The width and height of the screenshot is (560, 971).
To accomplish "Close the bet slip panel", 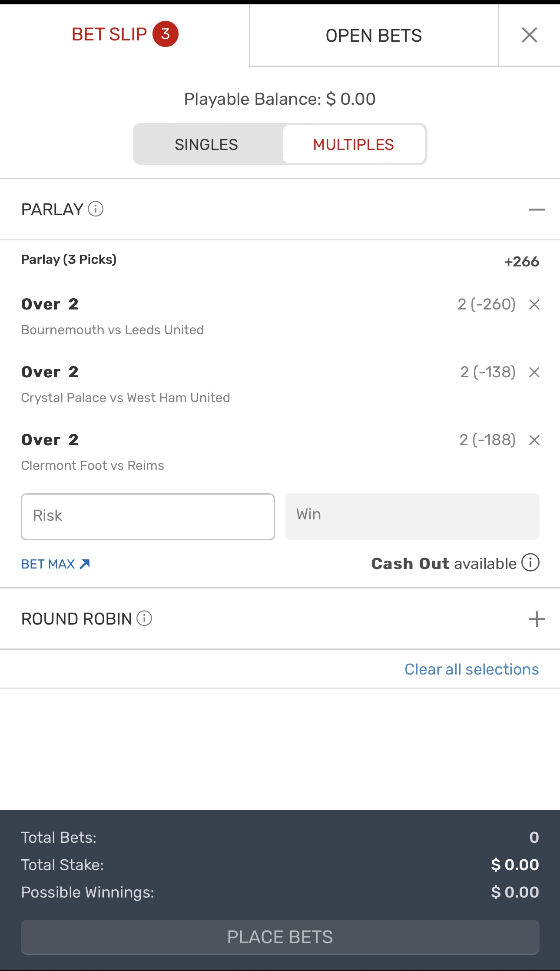I will (530, 35).
